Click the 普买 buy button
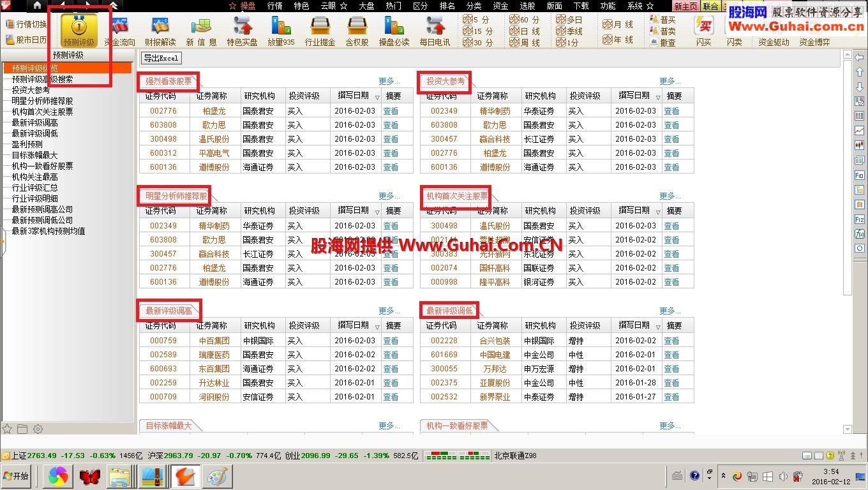 coord(663,20)
